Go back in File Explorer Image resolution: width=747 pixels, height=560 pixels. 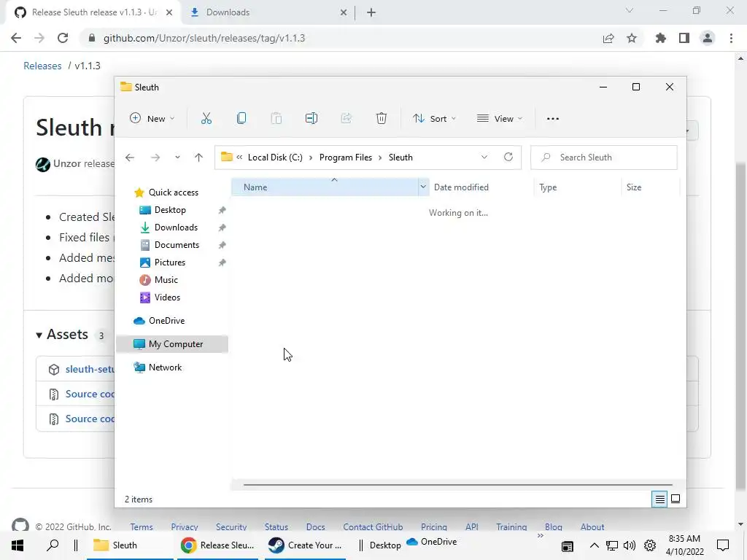click(130, 157)
